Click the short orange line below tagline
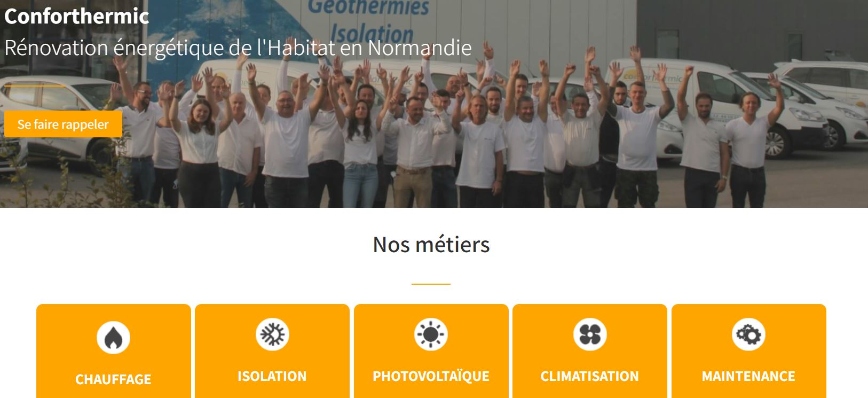The height and width of the screenshot is (398, 868). [35, 85]
